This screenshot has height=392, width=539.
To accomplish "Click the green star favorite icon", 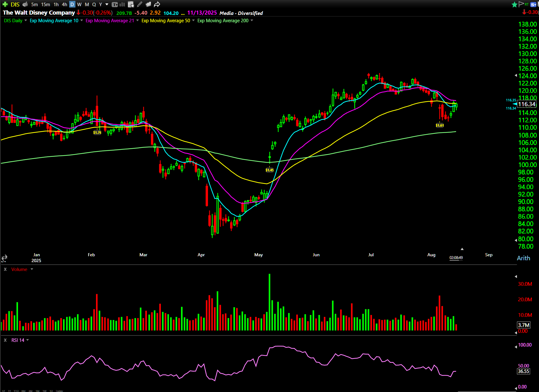I will coord(514,4).
